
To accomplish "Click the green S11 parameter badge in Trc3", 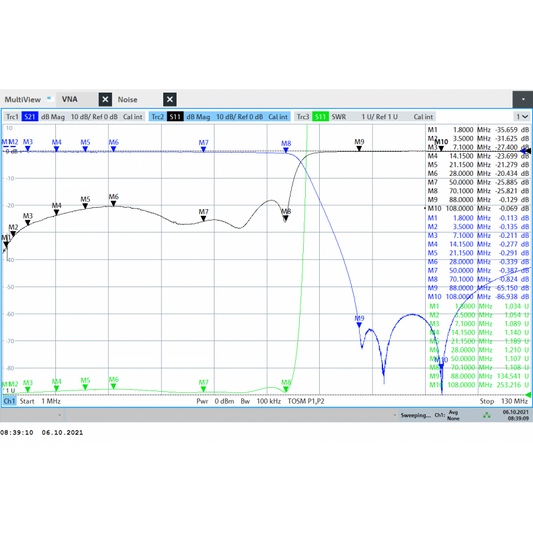I will 320,117.
